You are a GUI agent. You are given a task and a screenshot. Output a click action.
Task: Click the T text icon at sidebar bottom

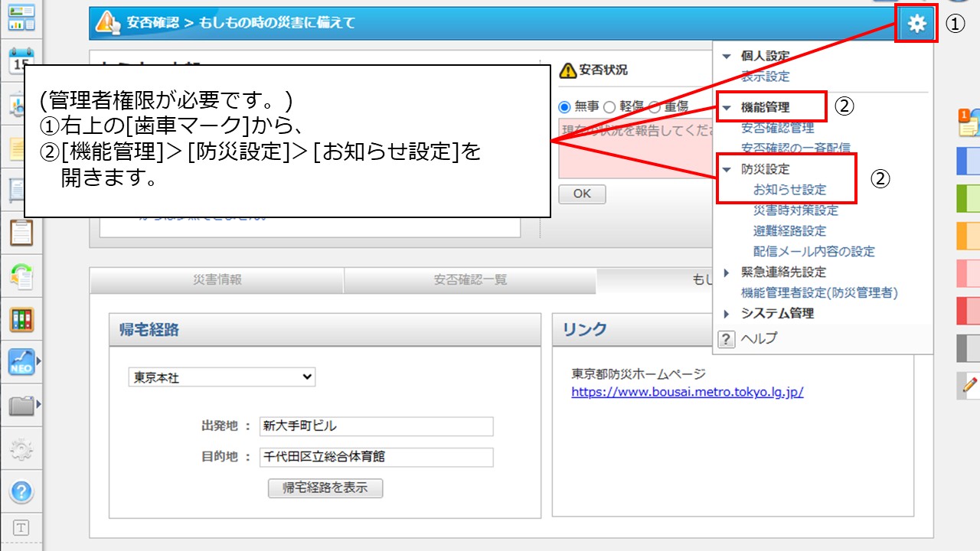[21, 527]
